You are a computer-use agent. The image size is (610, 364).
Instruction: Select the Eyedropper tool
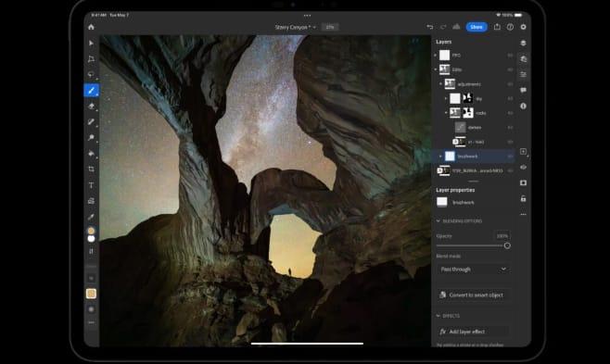tap(91, 217)
